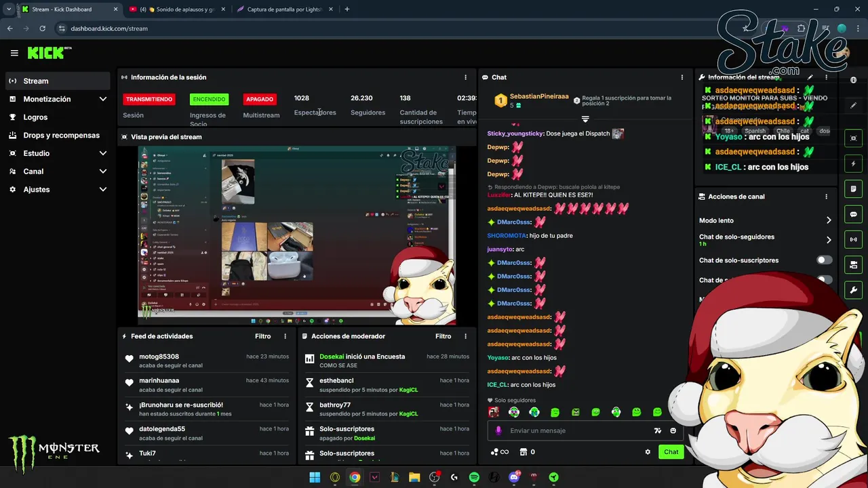Toggle the ENCENDIDO partner income status
Viewport: 868px width, 488px height.
[209, 99]
